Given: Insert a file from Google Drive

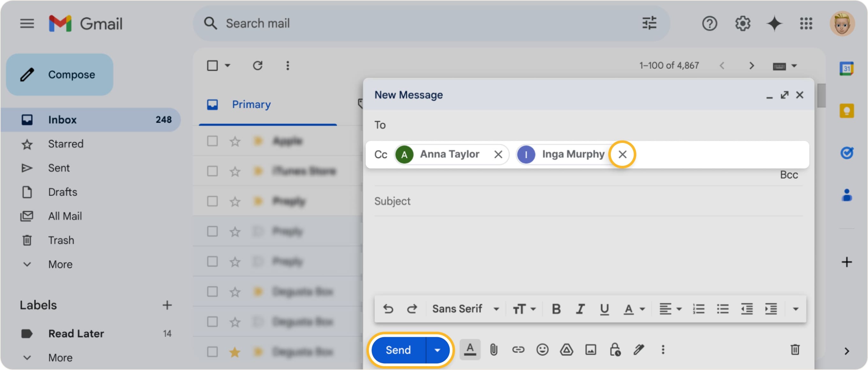Looking at the screenshot, I should pyautogui.click(x=566, y=350).
